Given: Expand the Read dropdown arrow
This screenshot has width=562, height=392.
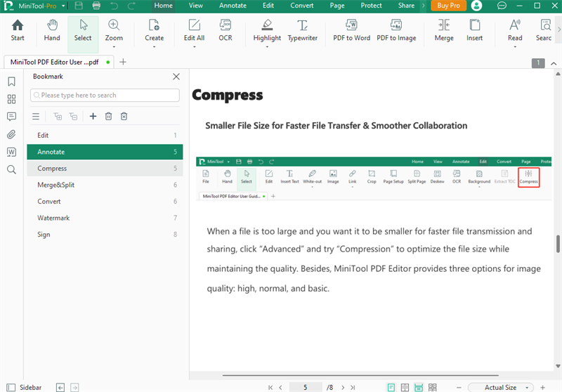Looking at the screenshot, I should coord(515,46).
